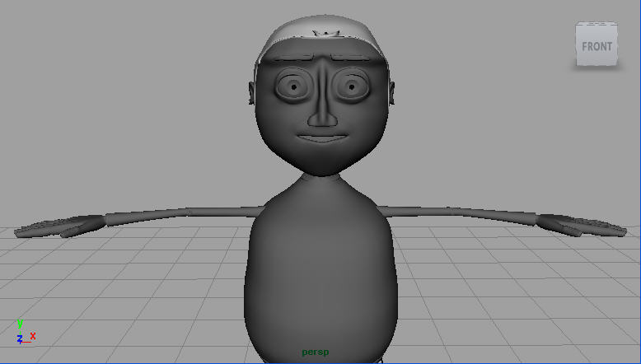Click the green persp camera label

click(316, 352)
